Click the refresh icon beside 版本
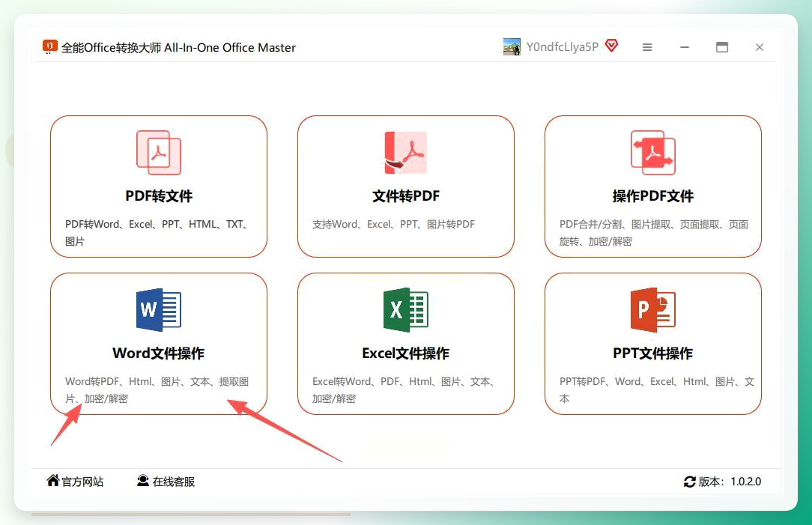The height and width of the screenshot is (525, 812). tap(690, 482)
